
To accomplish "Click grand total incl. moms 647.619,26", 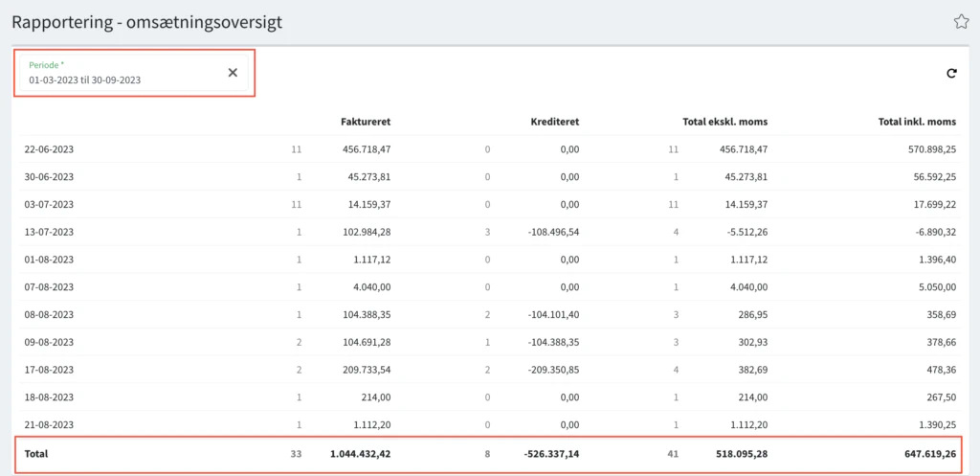I will coord(922,453).
